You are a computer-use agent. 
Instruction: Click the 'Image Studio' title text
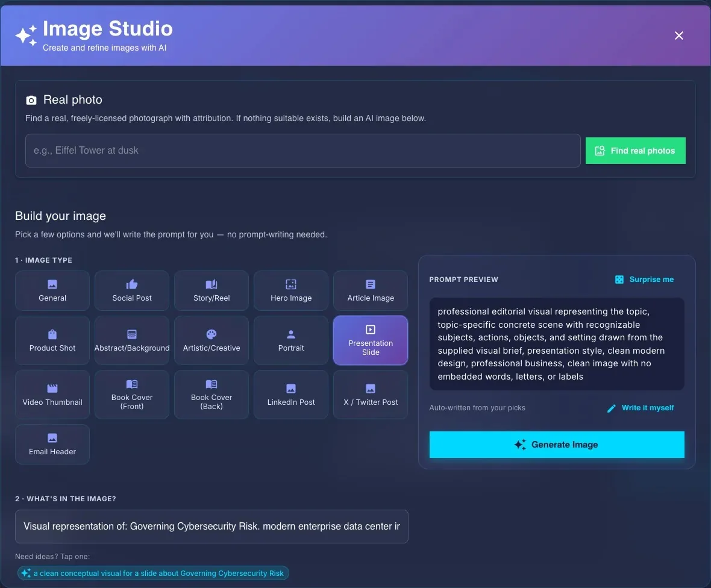point(107,28)
